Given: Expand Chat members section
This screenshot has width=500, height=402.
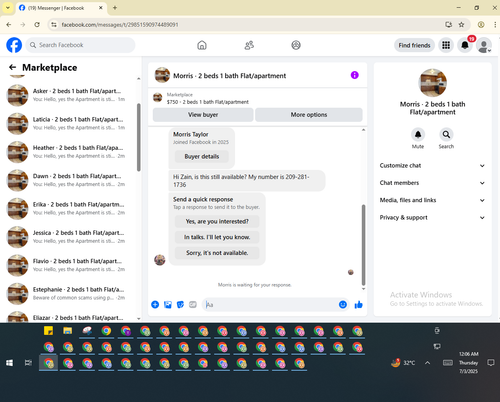Looking at the screenshot, I should [432, 183].
